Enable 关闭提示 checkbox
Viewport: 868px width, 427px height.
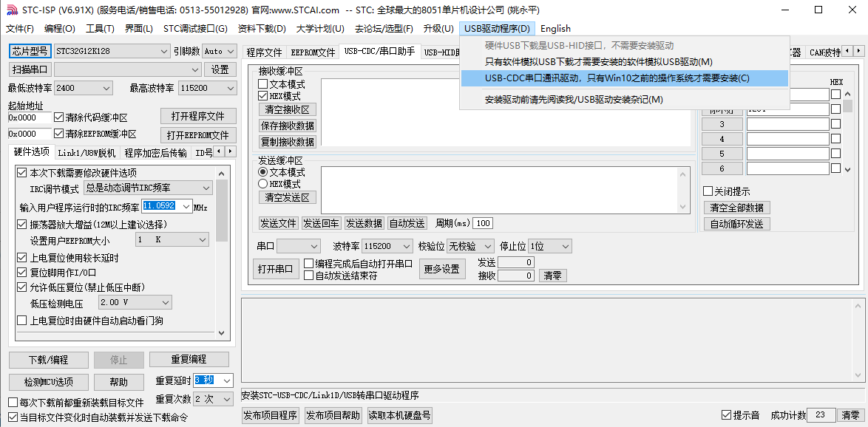(x=708, y=191)
